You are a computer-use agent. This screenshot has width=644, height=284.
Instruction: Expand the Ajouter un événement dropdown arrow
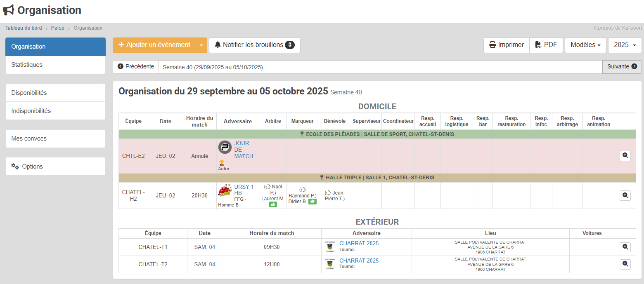(201, 45)
